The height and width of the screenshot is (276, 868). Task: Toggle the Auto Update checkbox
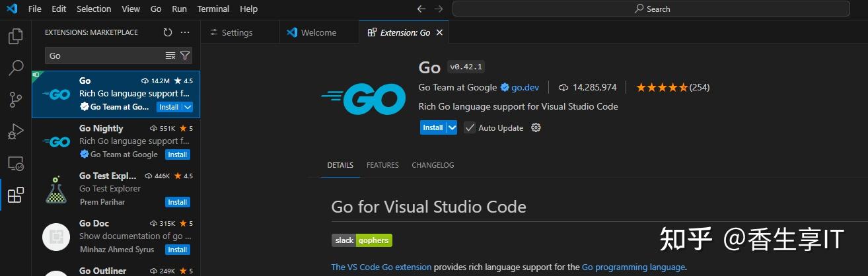coord(470,127)
